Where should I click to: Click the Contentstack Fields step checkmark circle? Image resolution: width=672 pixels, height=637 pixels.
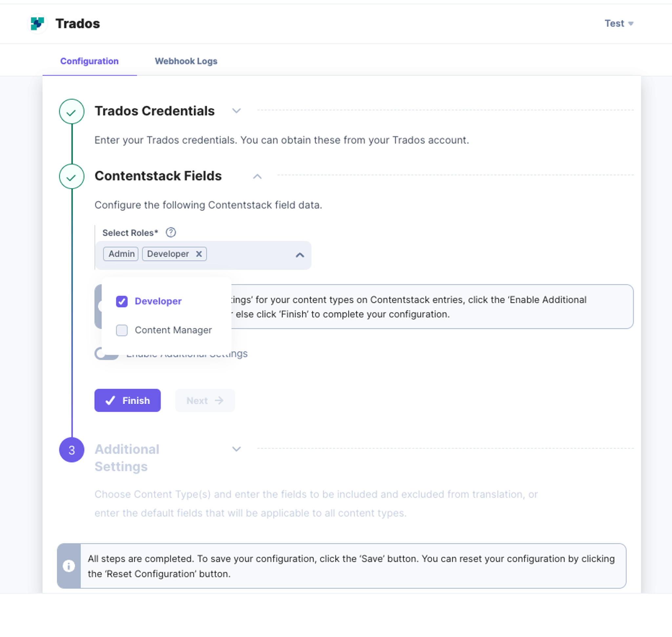72,177
